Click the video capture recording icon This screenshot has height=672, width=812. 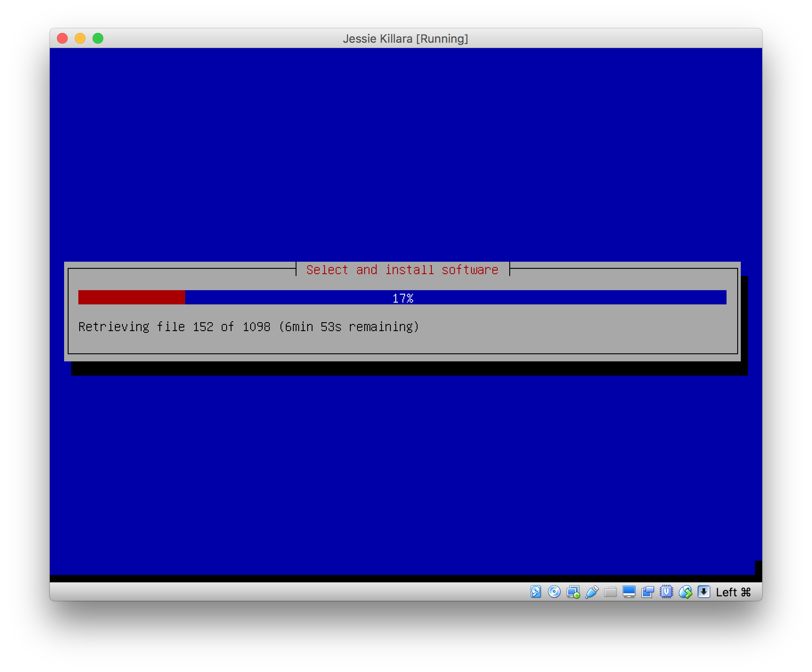(x=647, y=592)
